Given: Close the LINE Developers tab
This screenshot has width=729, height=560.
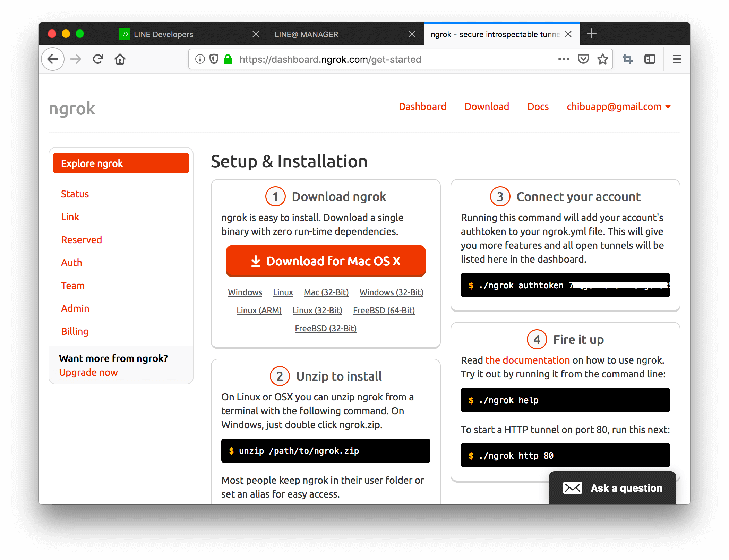Looking at the screenshot, I should [x=256, y=34].
